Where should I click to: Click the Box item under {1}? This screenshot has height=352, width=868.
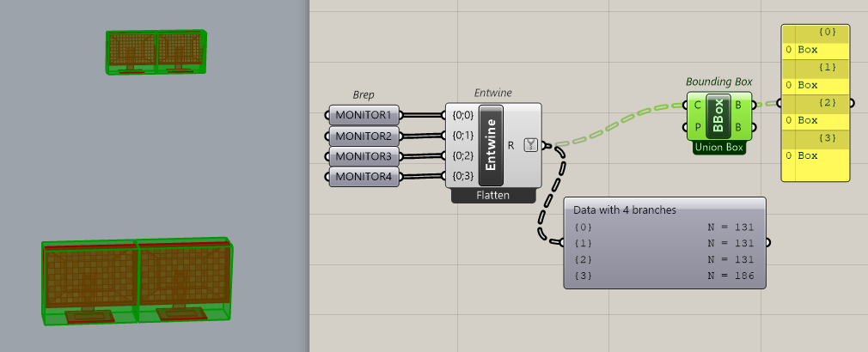(x=808, y=85)
